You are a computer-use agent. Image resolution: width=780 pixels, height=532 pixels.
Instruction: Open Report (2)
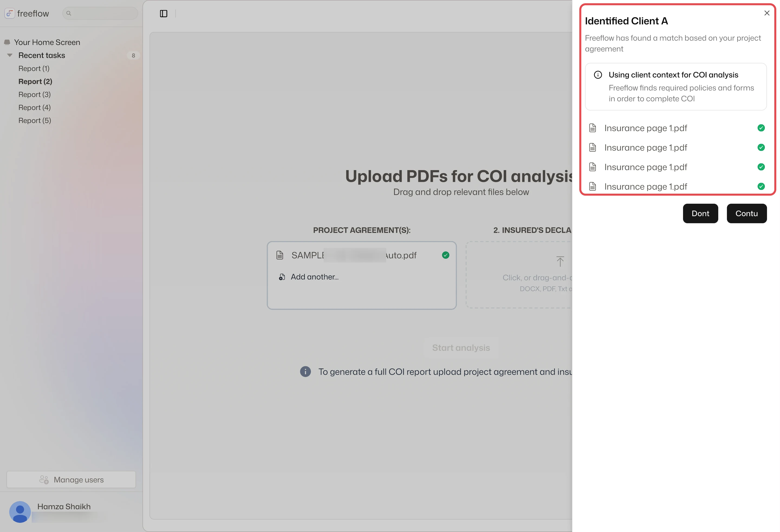(x=35, y=82)
